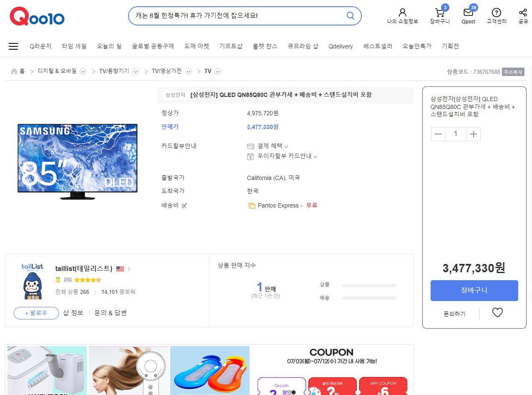
Task: Click the APP COUPON ticket
Action: click(x=383, y=386)
